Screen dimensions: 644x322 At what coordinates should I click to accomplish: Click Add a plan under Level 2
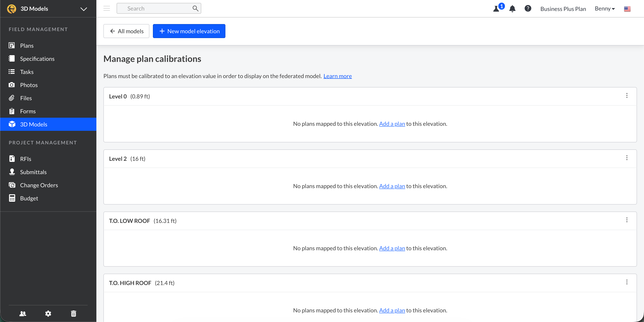(x=392, y=186)
